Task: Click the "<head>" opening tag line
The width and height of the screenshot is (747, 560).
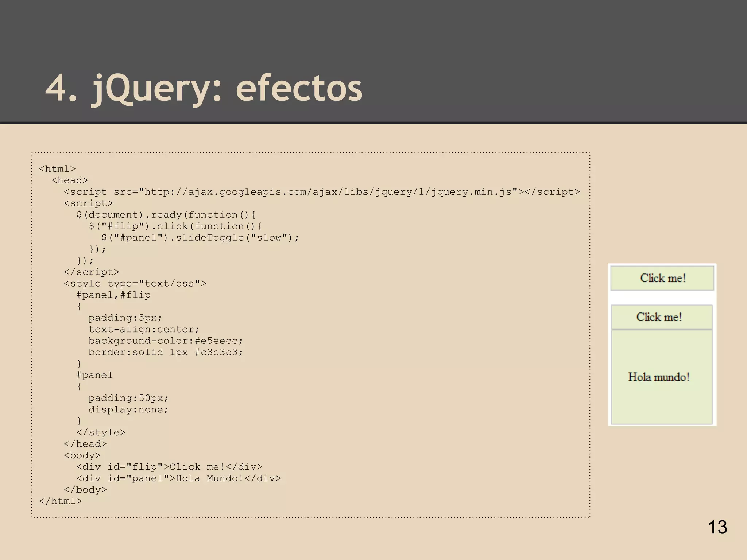Action: pos(70,180)
